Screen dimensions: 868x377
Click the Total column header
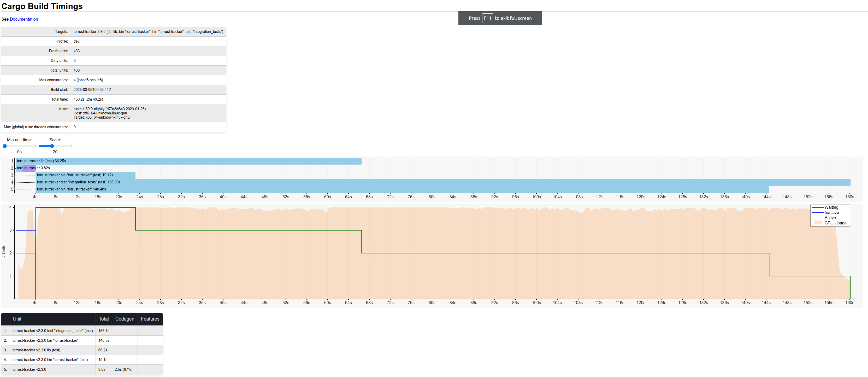[104, 319]
